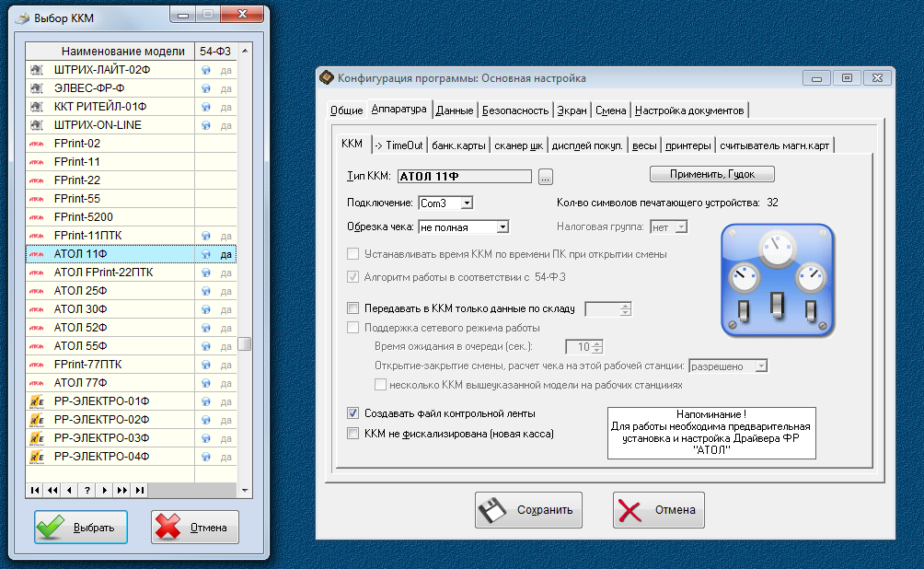Click the Тип ККМ field АТОЛ 11Ф
Image resolution: width=924 pixels, height=569 pixels.
(465, 176)
